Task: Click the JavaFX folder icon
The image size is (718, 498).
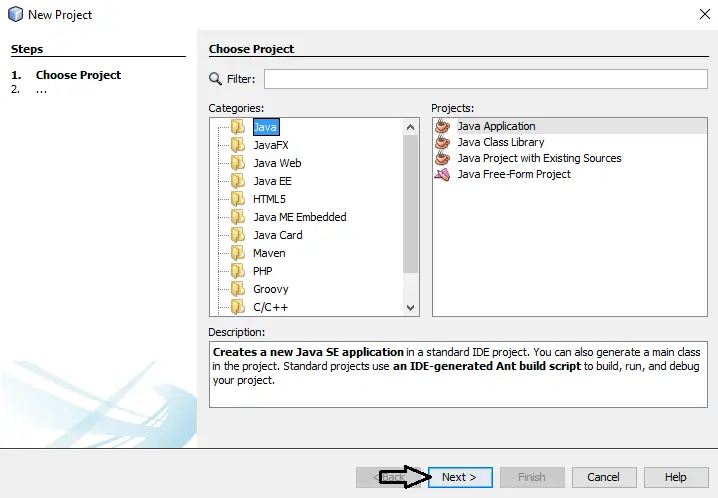Action: click(238, 145)
